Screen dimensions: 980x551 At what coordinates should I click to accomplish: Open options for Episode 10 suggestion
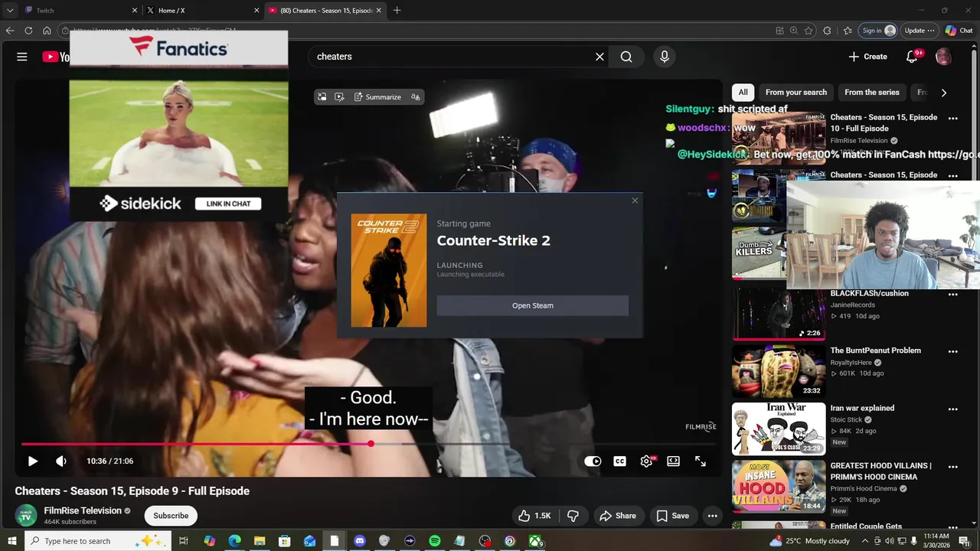[953, 119]
